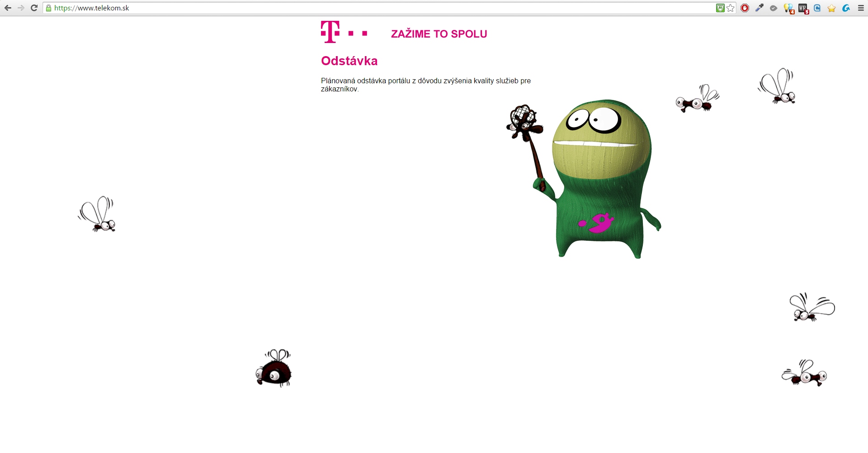Click the browser forward arrow

tap(21, 8)
